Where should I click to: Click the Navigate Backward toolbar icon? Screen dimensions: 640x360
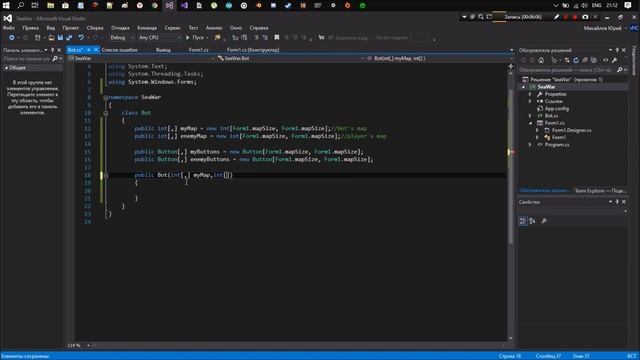point(11,38)
